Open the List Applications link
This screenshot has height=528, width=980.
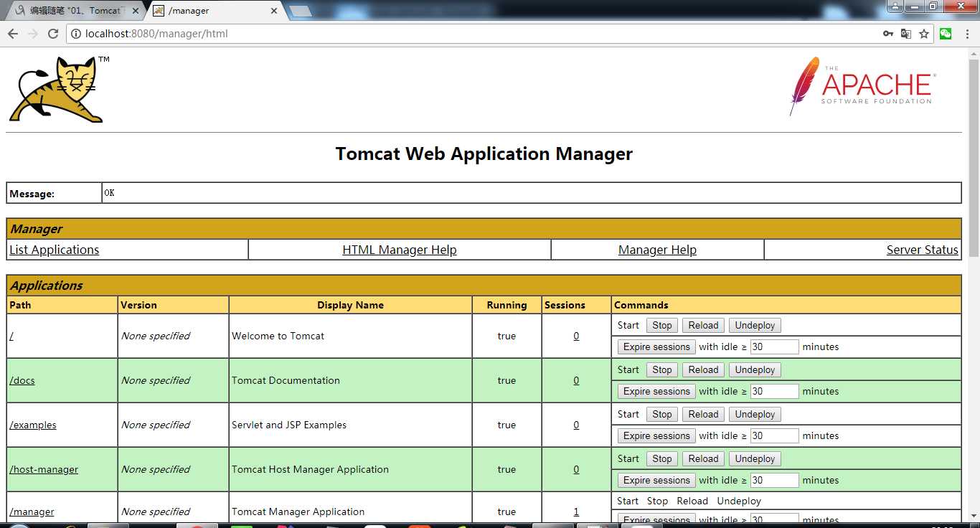point(55,250)
